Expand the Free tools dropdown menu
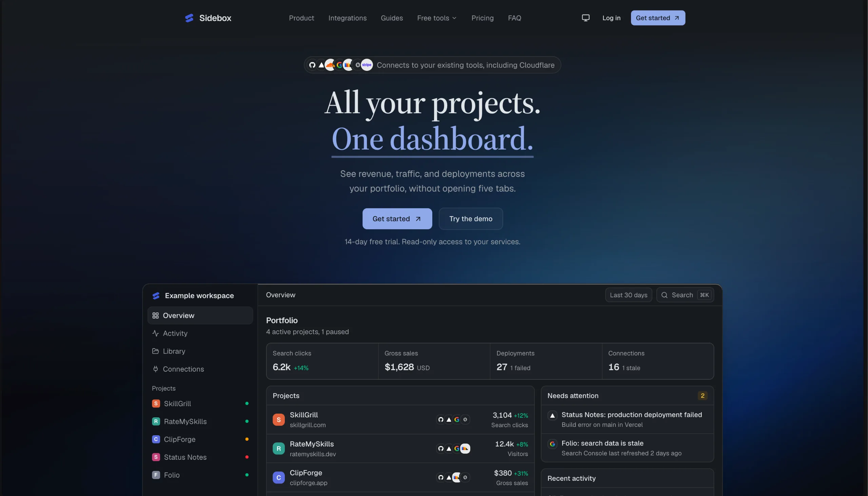 click(x=437, y=18)
